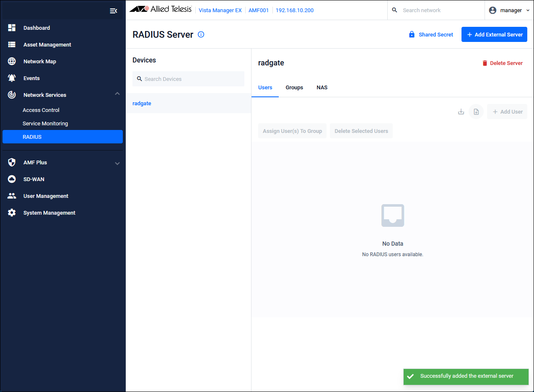Click the download users icon
This screenshot has width=534, height=392.
click(x=461, y=112)
